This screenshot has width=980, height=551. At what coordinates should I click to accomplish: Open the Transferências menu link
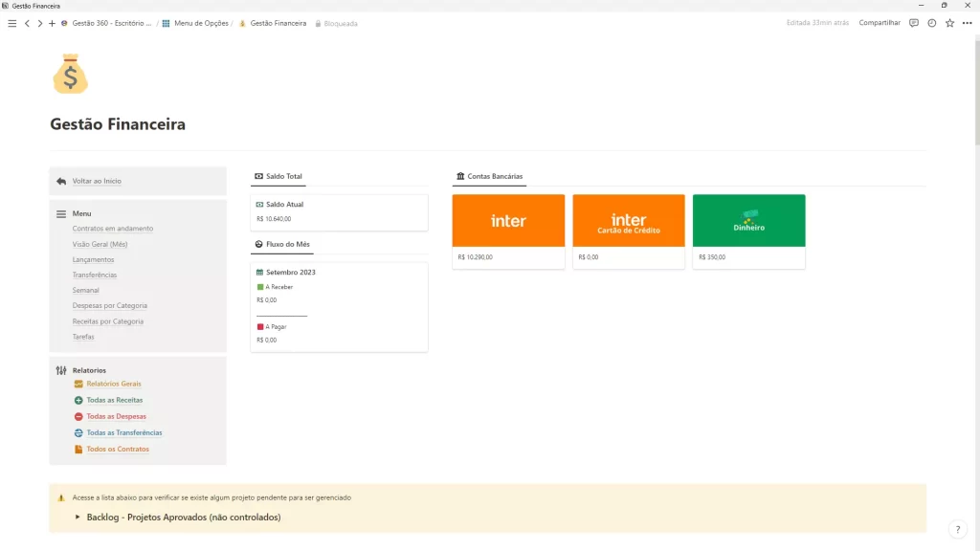tap(95, 275)
